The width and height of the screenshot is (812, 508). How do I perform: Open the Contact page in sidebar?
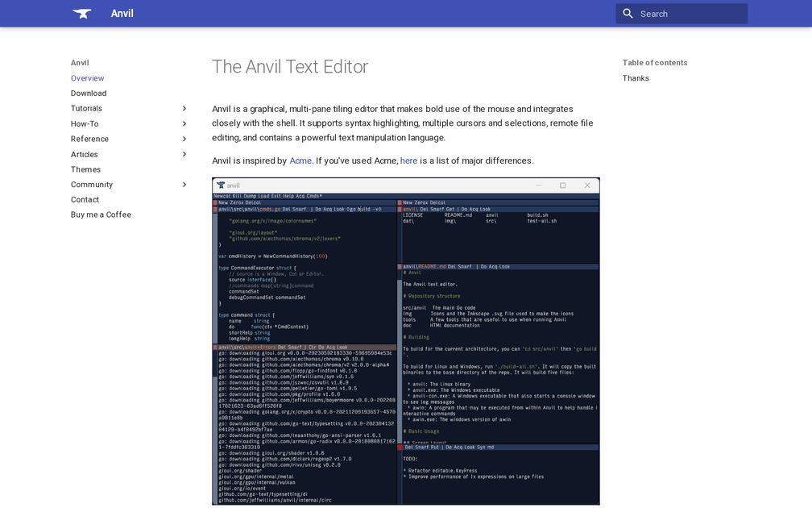pyautogui.click(x=85, y=200)
